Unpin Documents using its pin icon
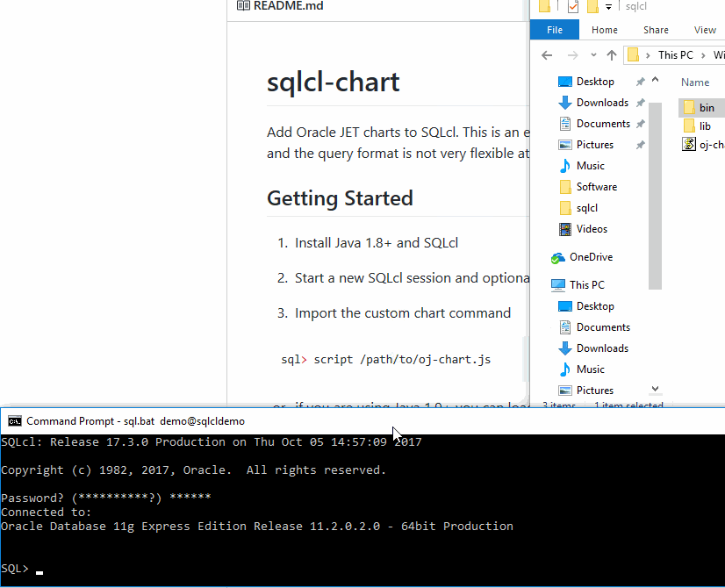The image size is (725, 588). 641,124
